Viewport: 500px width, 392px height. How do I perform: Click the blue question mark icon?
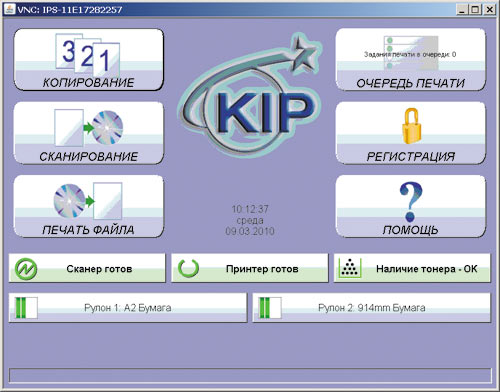pyautogui.click(x=411, y=202)
